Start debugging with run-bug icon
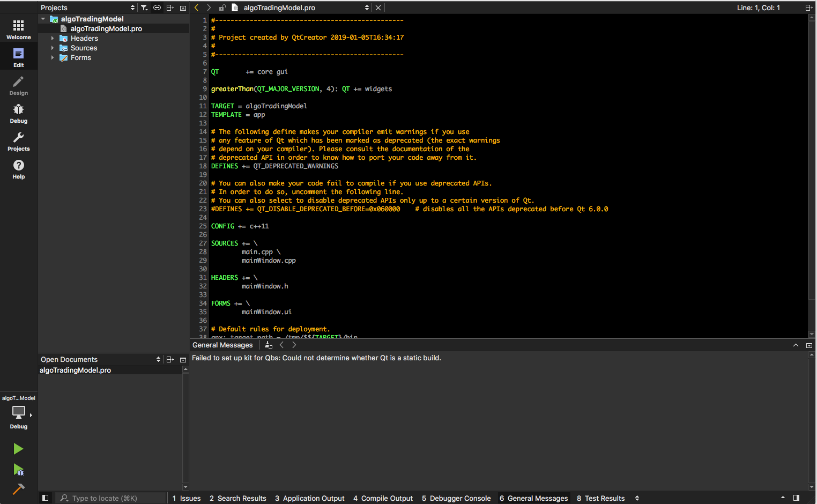 click(18, 470)
